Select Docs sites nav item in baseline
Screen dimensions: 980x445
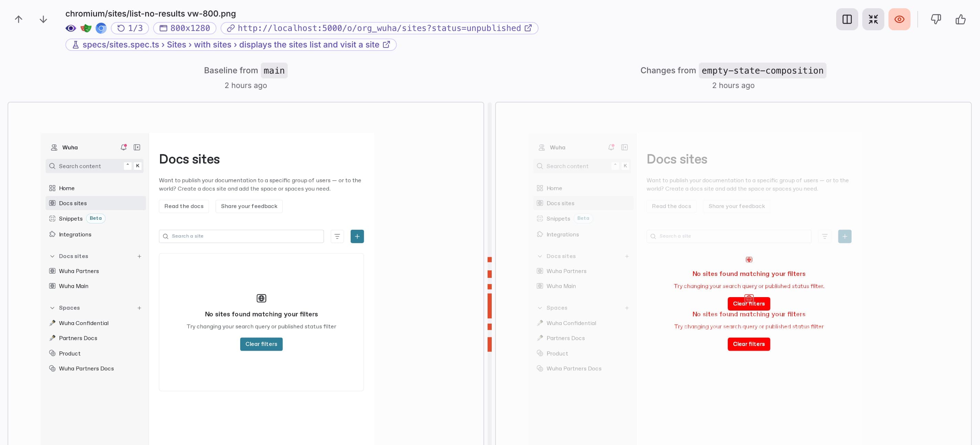pyautogui.click(x=96, y=203)
